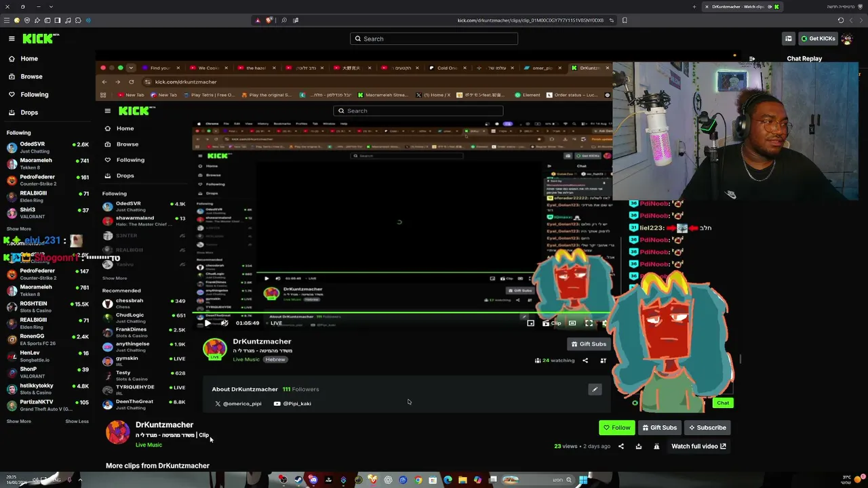Open ShonP VALORANT channel
The image size is (868, 488).
coord(47,373)
